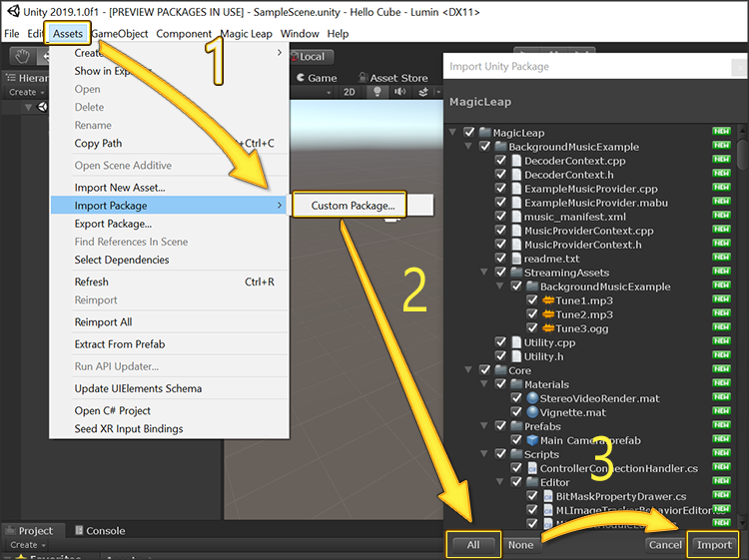The height and width of the screenshot is (560, 749).
Task: Uncheck the Utility.cpp checkbox
Action: click(x=500, y=341)
